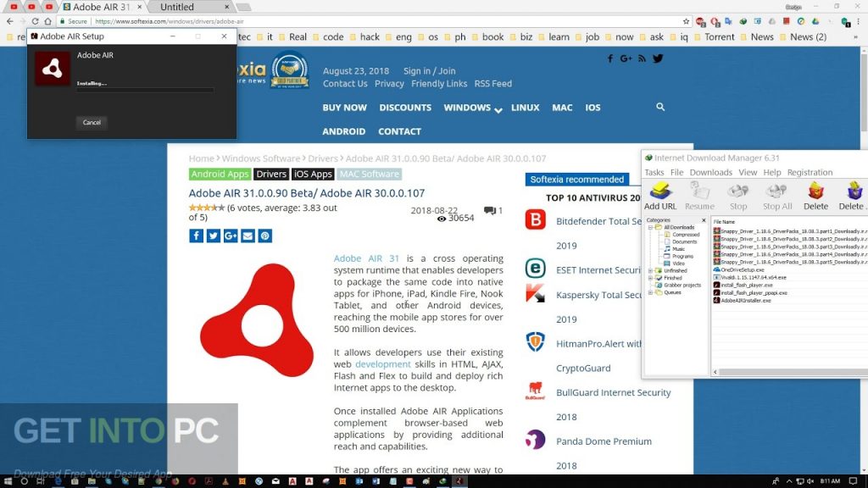Open Softexia Google Plus header icon
The image size is (868, 488).
[626, 58]
